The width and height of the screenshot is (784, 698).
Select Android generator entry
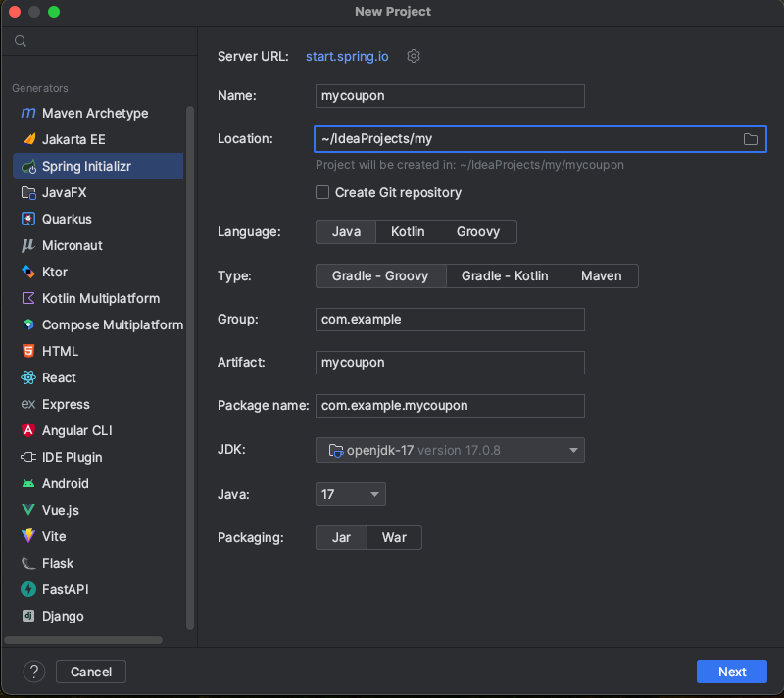[x=98, y=483]
